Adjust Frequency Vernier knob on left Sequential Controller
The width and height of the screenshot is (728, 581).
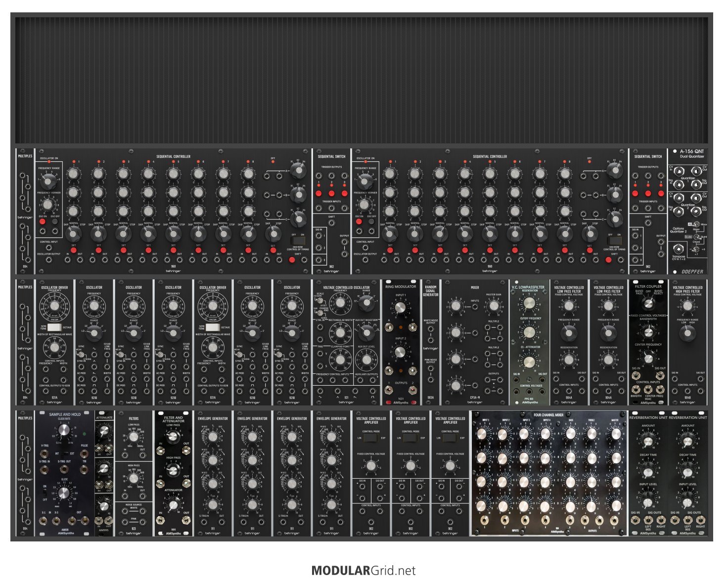click(48, 204)
